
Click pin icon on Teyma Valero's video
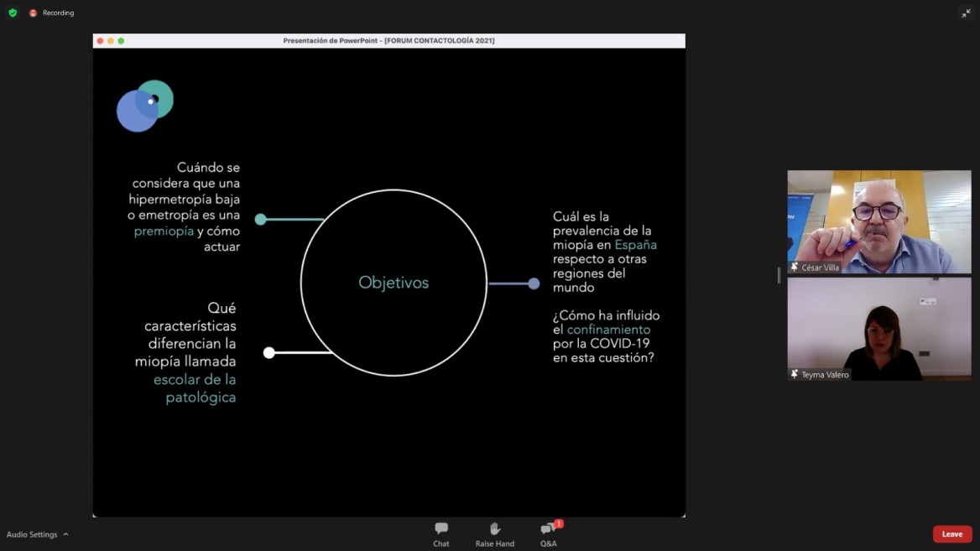coord(795,375)
